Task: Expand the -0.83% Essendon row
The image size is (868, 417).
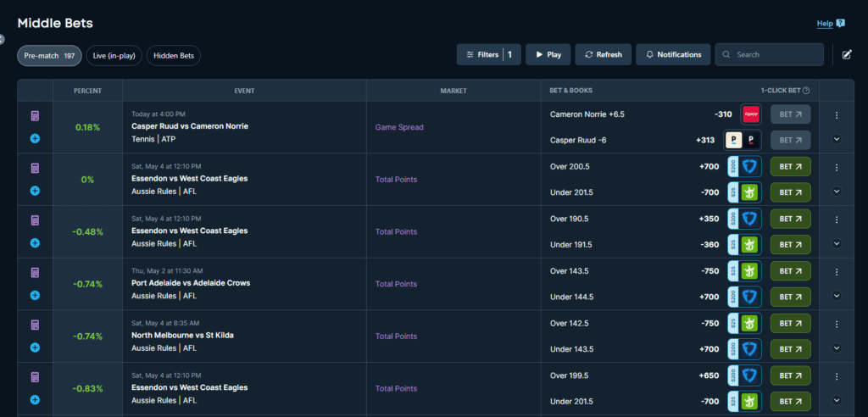Action: [x=837, y=400]
